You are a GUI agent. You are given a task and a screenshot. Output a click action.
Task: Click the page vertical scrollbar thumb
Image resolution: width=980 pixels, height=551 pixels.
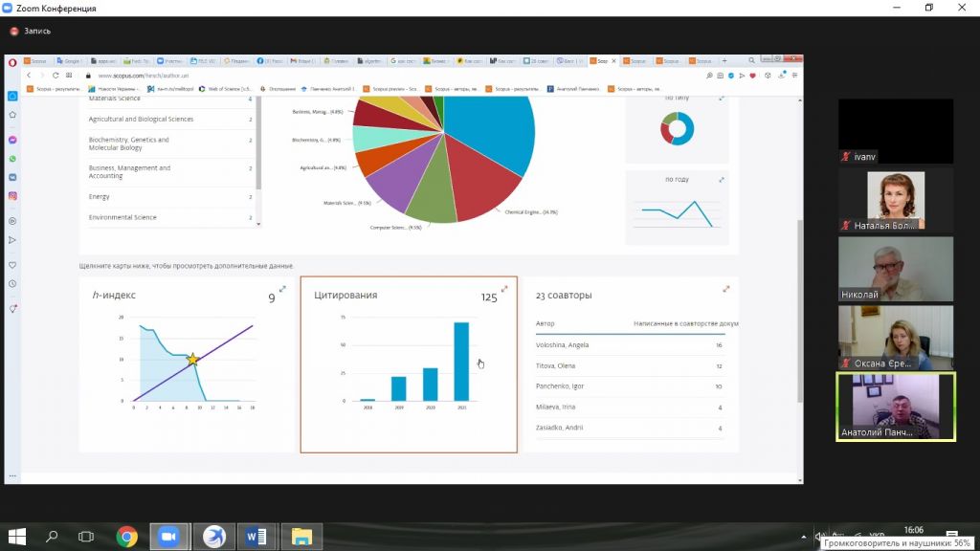(x=799, y=311)
